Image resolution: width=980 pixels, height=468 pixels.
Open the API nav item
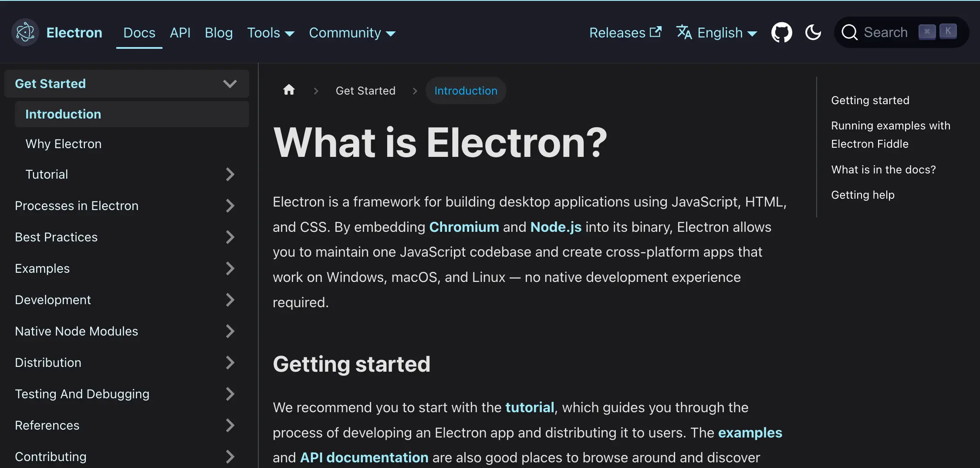(x=180, y=33)
